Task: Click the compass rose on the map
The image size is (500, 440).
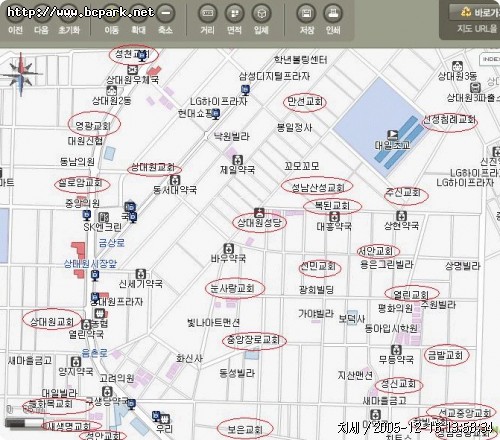Action: coord(21,74)
